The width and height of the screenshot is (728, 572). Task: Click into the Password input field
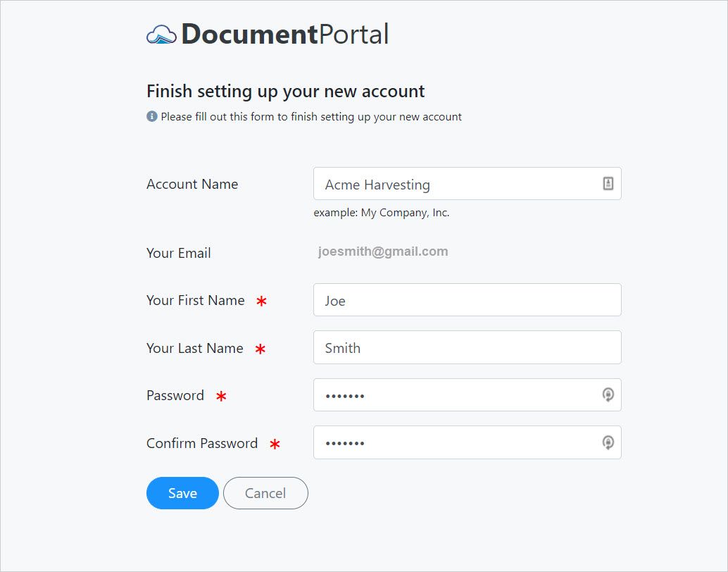coord(467,395)
